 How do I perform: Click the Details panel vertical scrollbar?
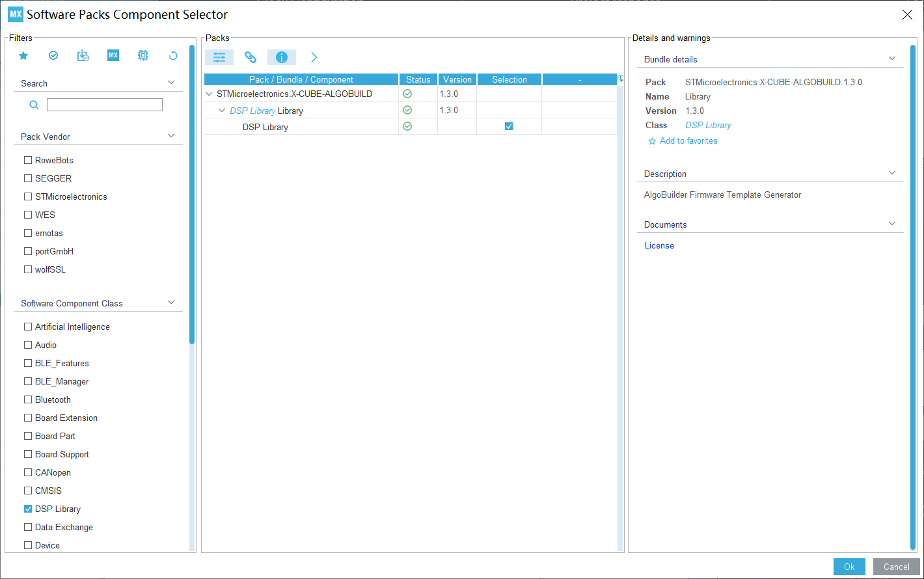point(913,297)
